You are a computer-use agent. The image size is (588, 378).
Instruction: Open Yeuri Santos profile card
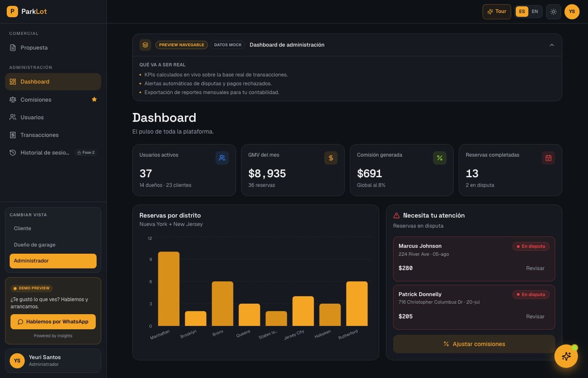click(53, 360)
